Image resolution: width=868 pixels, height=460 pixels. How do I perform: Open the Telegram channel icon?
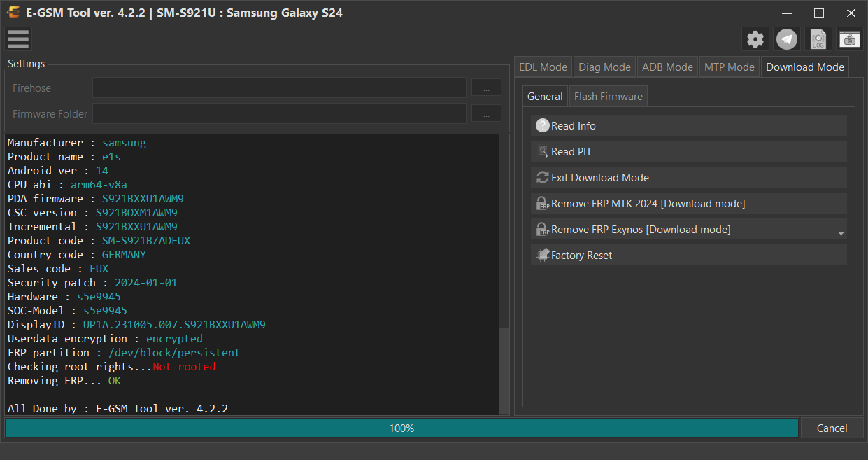tap(787, 39)
